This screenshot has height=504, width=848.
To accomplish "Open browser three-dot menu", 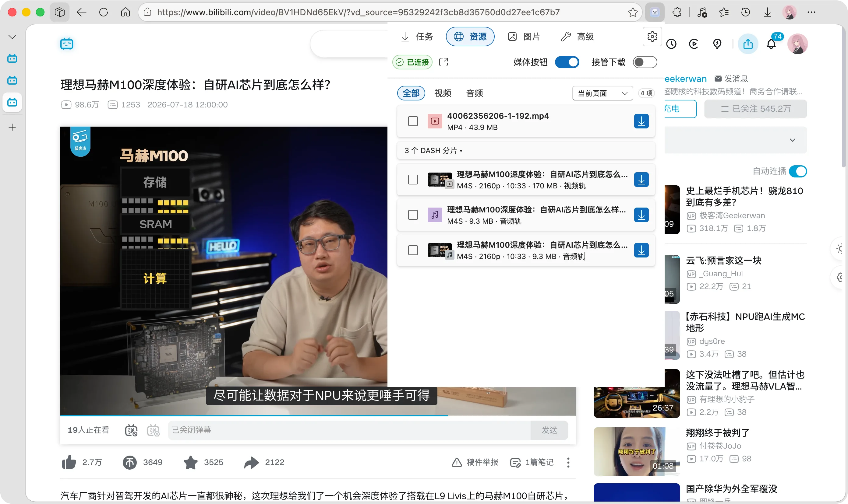I will click(811, 12).
